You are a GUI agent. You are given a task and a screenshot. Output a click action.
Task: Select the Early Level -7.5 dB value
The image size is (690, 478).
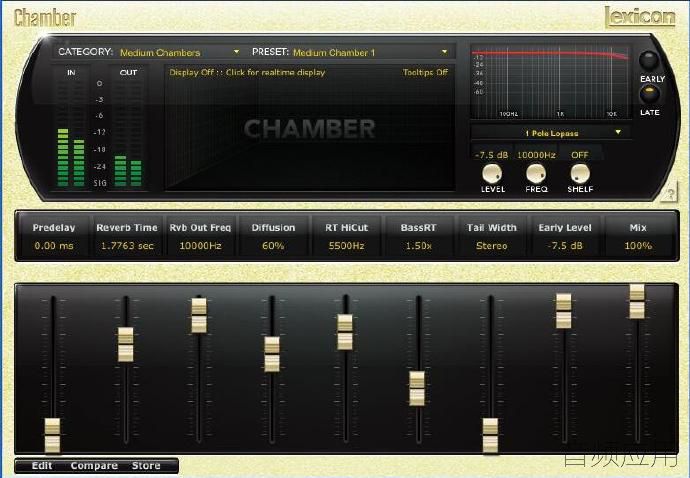pos(565,246)
